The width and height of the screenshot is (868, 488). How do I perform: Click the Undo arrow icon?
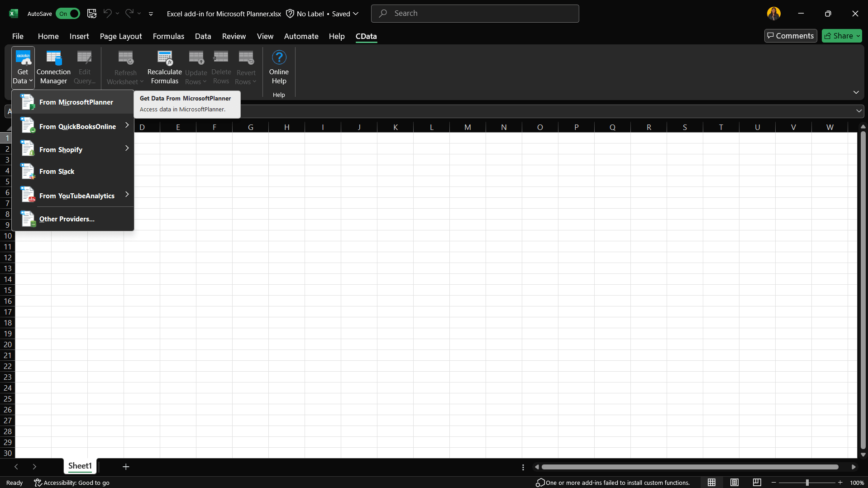(107, 14)
